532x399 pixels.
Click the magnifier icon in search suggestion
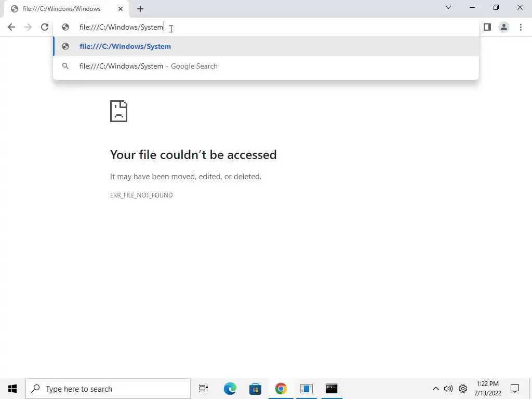(65, 66)
